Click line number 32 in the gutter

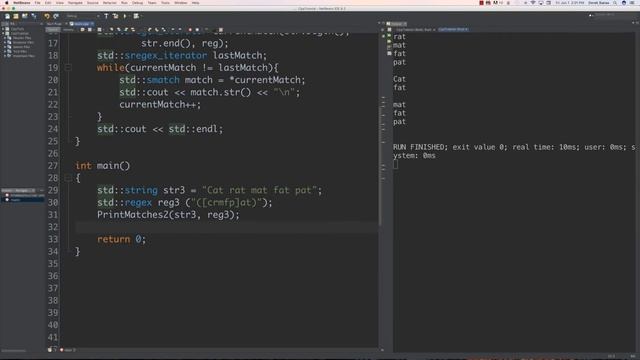53,227
